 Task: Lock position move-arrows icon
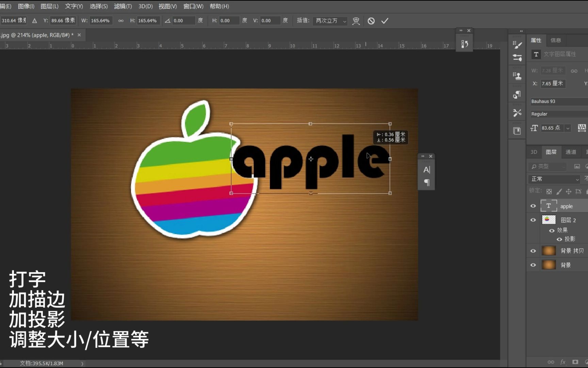tap(568, 191)
